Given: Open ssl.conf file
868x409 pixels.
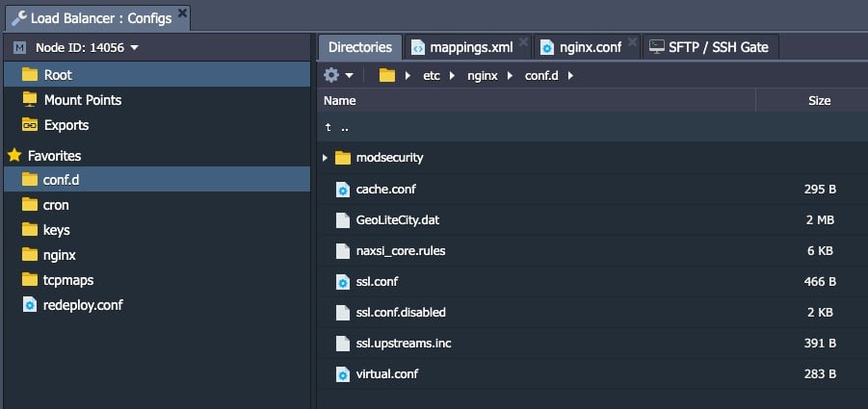Looking at the screenshot, I should (377, 281).
